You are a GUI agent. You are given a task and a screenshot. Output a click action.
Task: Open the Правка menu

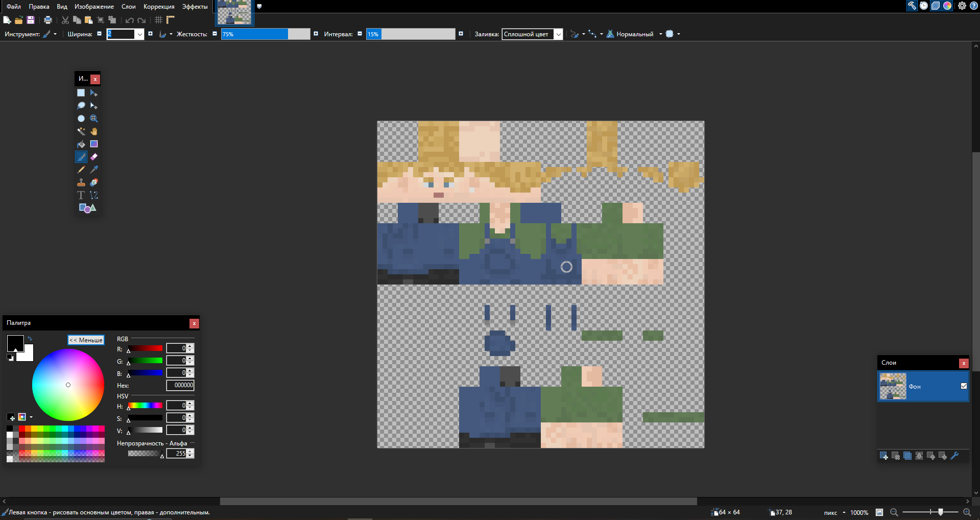coord(39,7)
